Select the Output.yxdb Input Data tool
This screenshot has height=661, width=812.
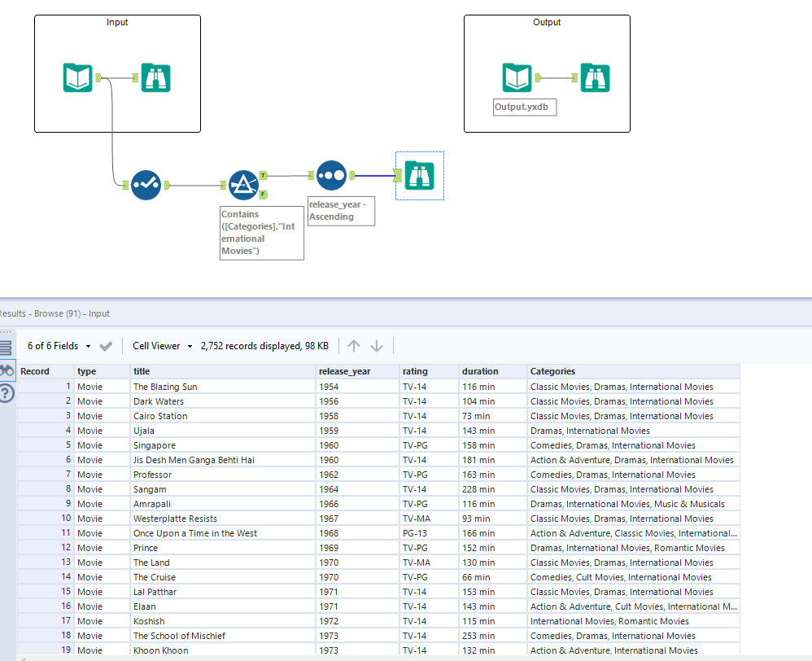point(517,78)
